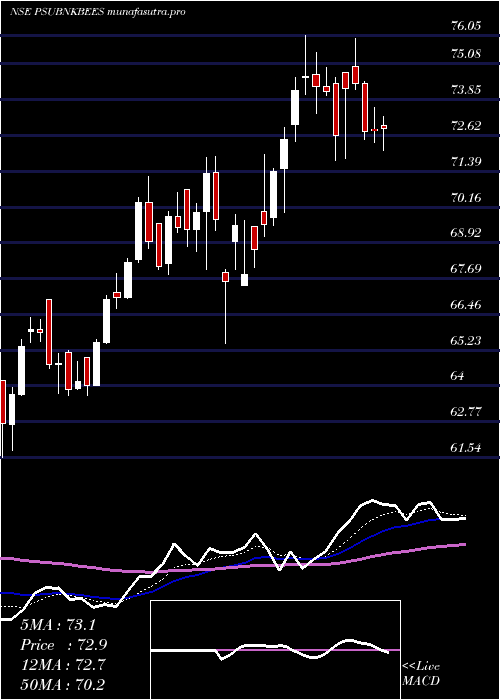Screen dimensions: 500x700
Task: Click the 67.69 price axis label
Action: pos(466,269)
